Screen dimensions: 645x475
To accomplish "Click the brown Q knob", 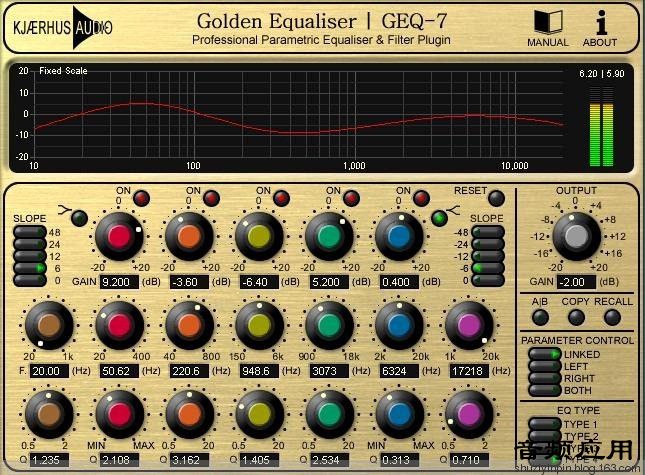I will click(49, 414).
